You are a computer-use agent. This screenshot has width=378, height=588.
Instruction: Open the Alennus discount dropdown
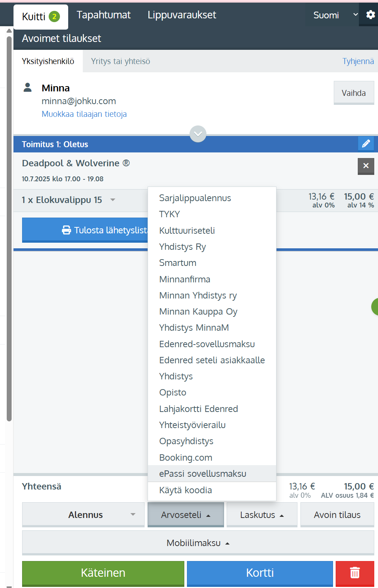tap(83, 515)
